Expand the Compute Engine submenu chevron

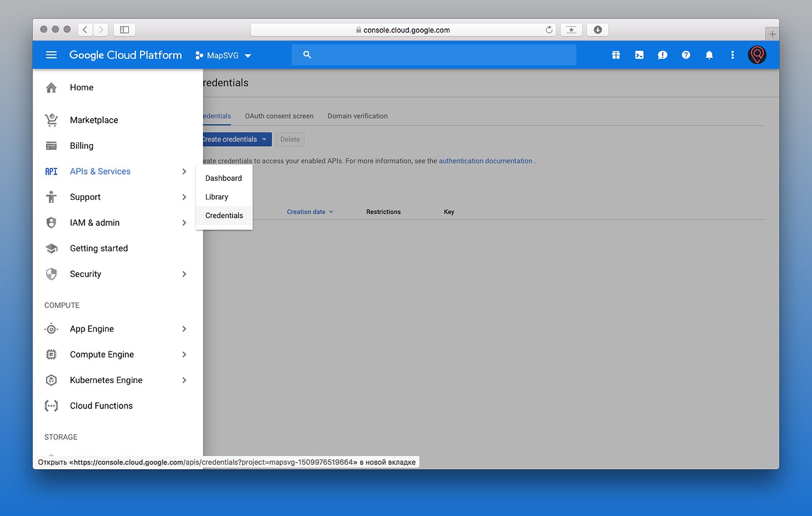tap(184, 355)
